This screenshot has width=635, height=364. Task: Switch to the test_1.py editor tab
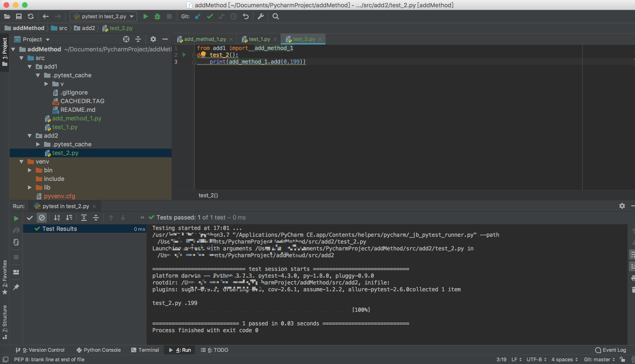[259, 39]
